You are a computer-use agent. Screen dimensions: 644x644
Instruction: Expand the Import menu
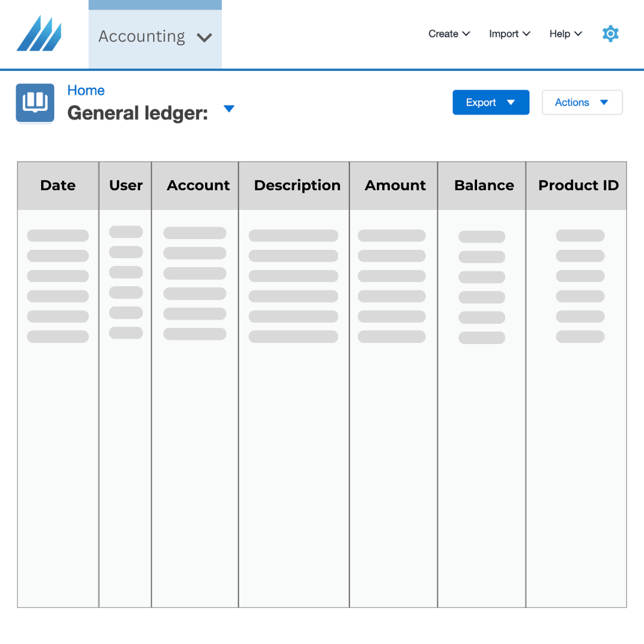(x=509, y=33)
